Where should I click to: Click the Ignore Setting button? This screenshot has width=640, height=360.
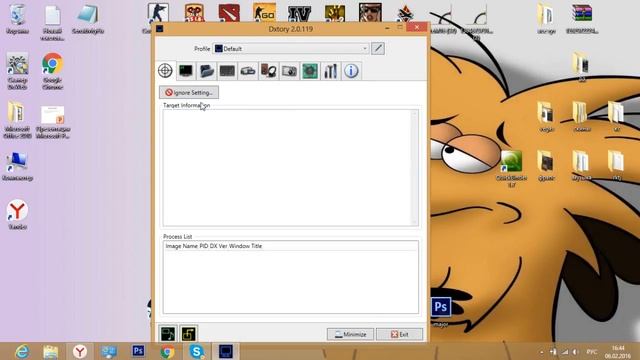(189, 93)
